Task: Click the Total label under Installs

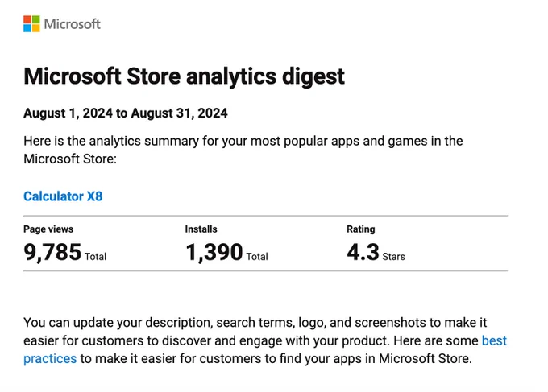Action: 257,257
